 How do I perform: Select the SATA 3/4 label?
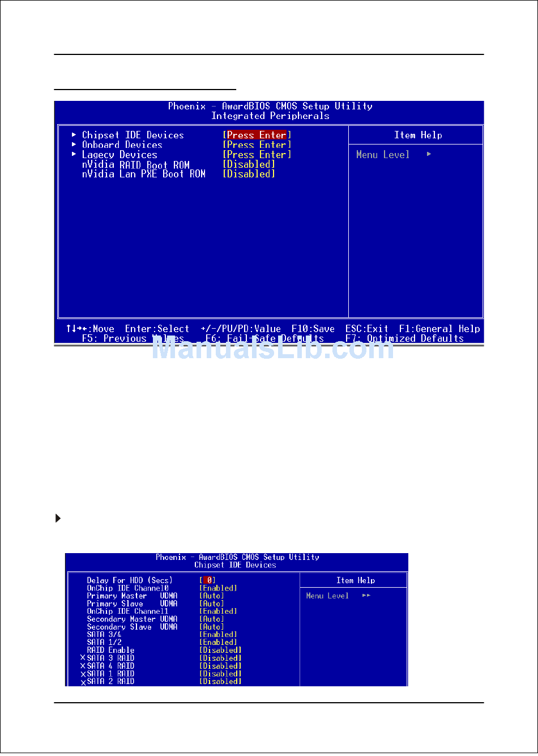(104, 635)
